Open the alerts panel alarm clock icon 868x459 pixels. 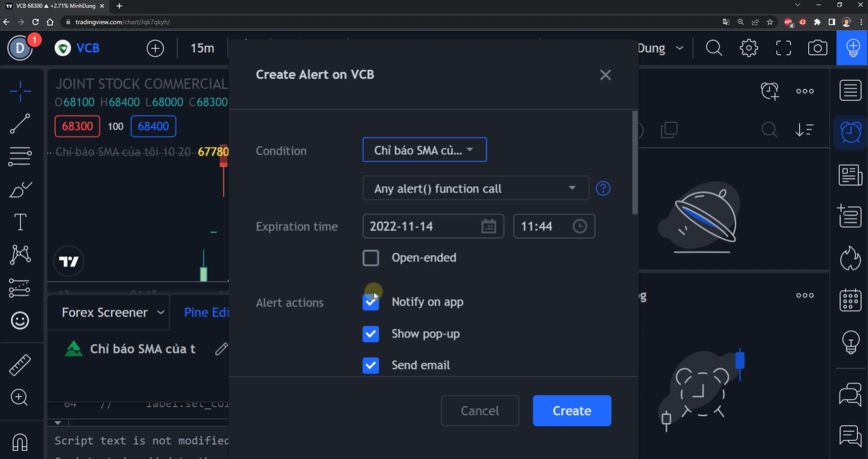pos(850,132)
